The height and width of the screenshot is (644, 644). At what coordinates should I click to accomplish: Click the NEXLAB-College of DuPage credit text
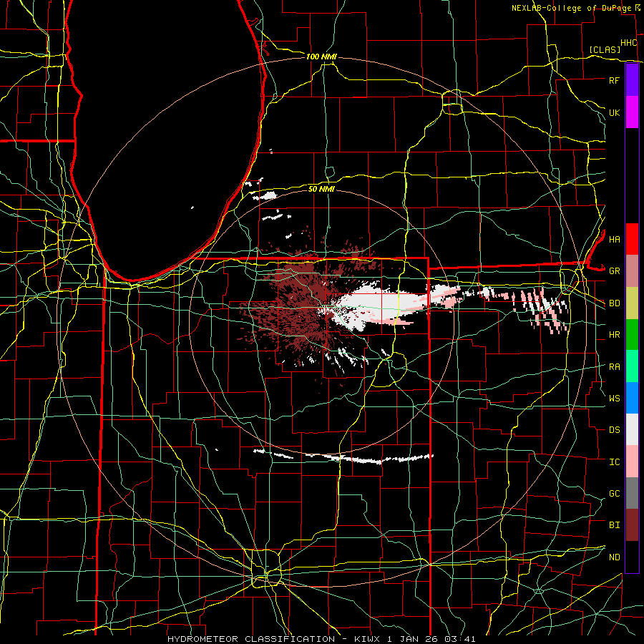point(571,8)
